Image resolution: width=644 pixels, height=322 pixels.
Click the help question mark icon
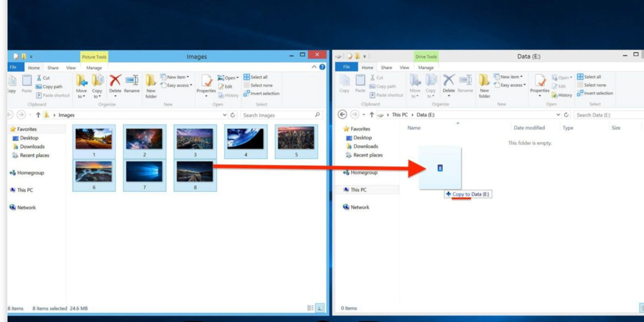[x=322, y=67]
